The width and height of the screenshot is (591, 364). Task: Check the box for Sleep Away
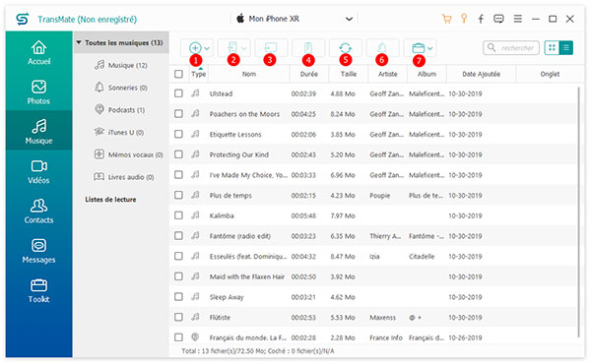[x=178, y=297]
